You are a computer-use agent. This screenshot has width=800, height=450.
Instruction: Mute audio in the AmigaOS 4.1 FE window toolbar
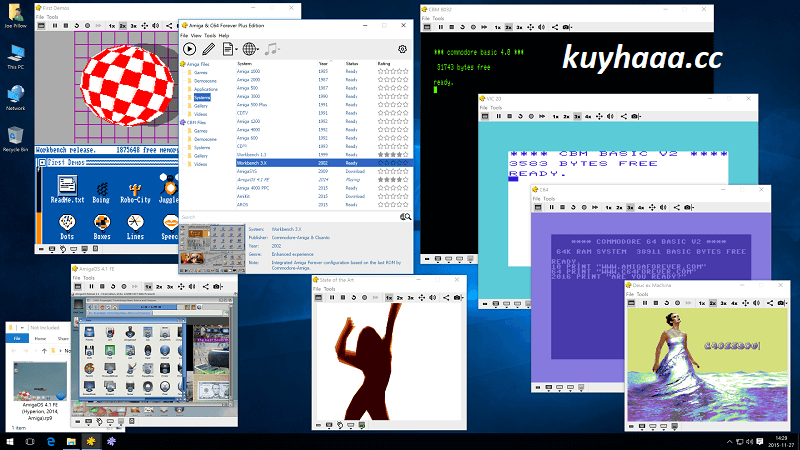(192, 287)
